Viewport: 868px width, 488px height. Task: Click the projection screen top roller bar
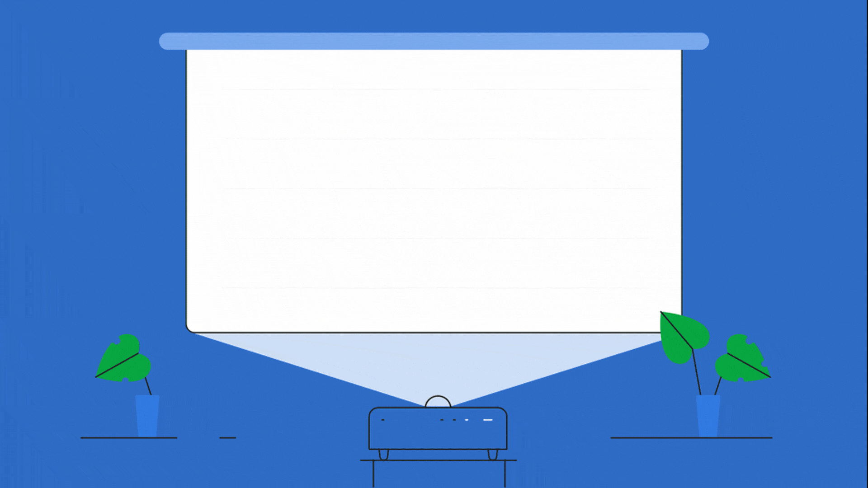[x=434, y=41]
